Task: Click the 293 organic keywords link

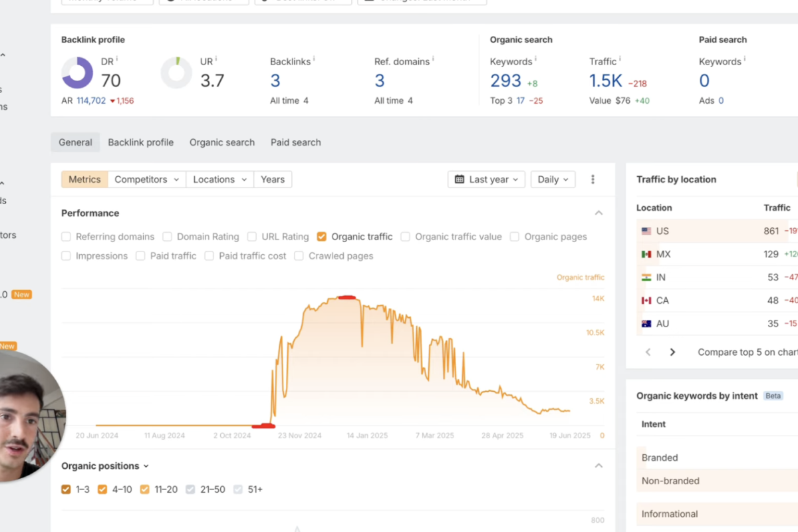Action: coord(505,81)
